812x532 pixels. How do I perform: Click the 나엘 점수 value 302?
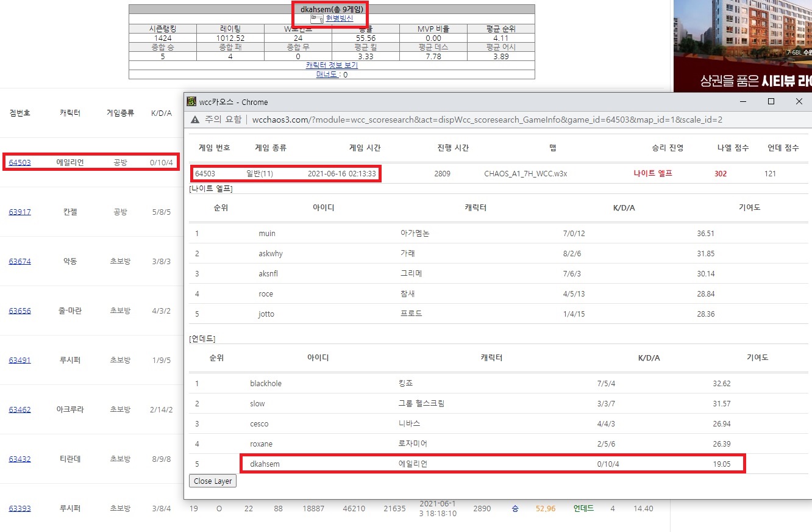click(721, 173)
